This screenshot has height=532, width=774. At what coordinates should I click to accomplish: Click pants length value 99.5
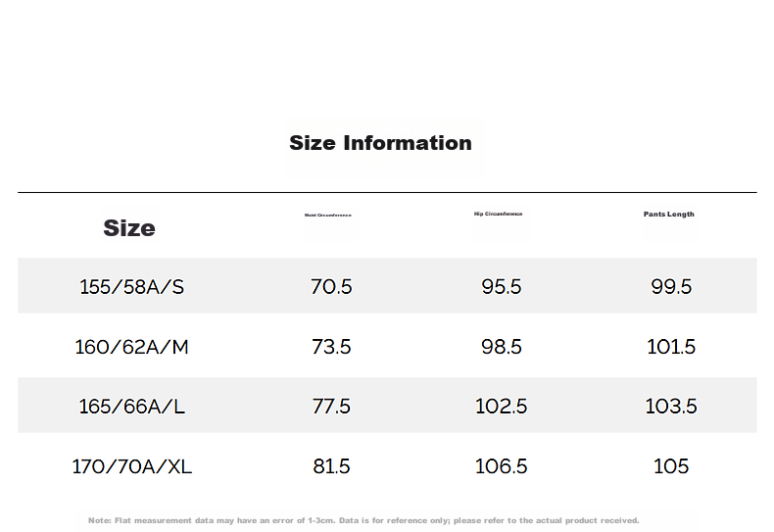(x=671, y=287)
